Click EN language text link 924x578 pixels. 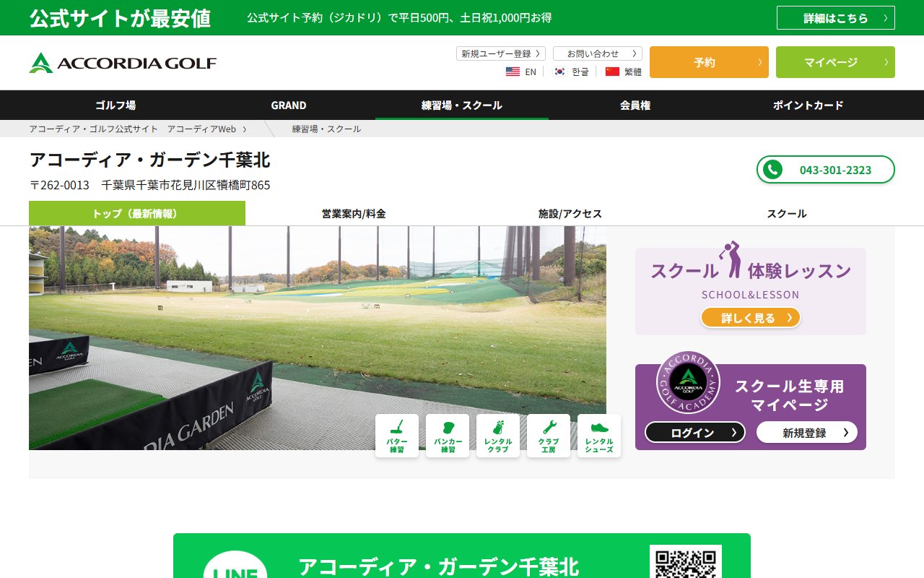tap(531, 72)
